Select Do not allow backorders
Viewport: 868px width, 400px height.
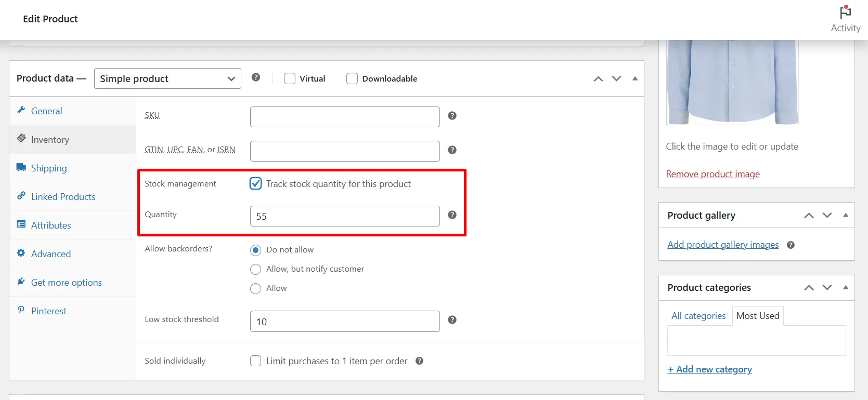(x=256, y=250)
